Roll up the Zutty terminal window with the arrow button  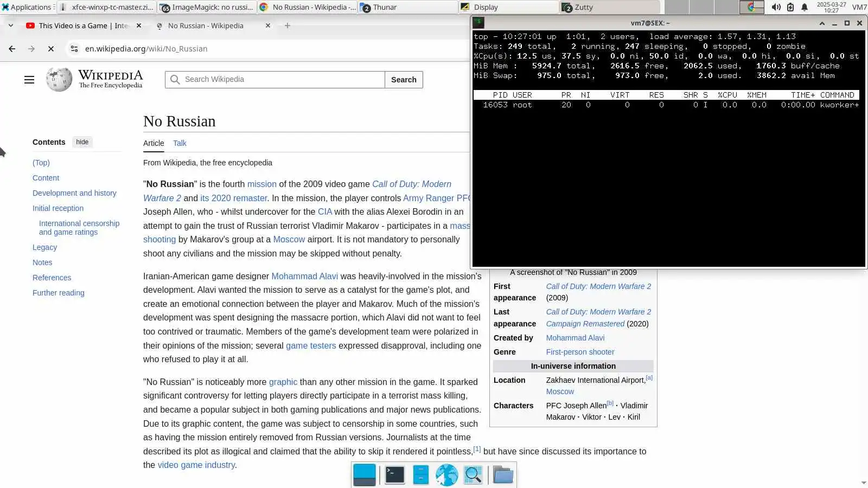(x=822, y=23)
